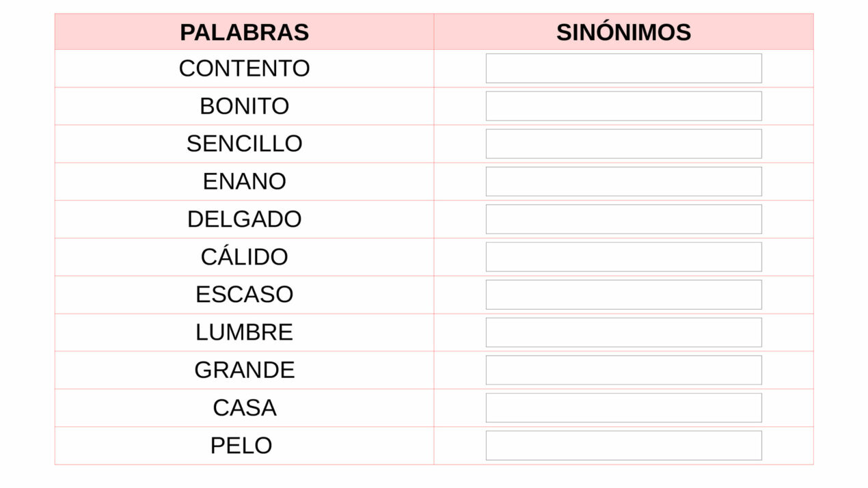Click the word DELGADO in the list
This screenshot has height=488, width=868.
pos(244,219)
